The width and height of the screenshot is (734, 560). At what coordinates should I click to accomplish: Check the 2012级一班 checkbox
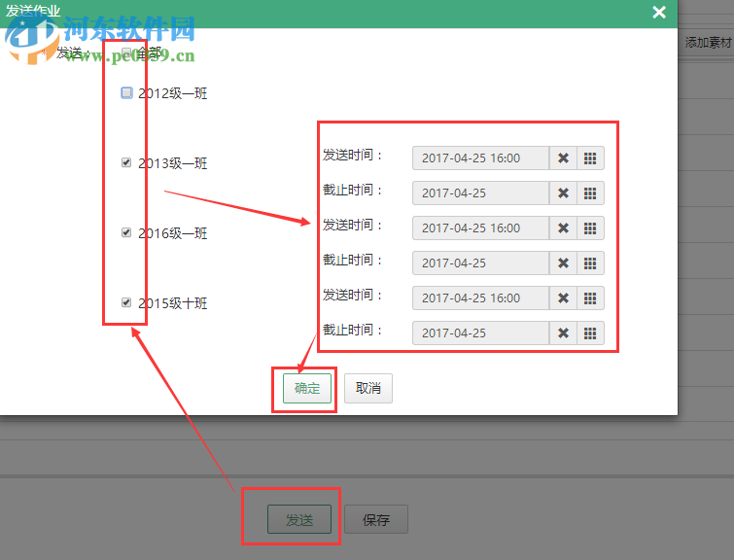pyautogui.click(x=126, y=92)
